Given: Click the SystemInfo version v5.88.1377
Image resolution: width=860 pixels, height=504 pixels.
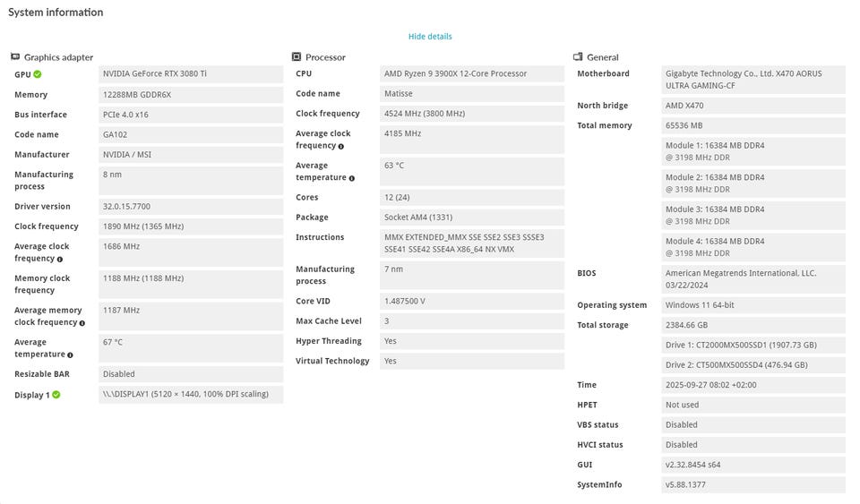Looking at the screenshot, I should (x=753, y=485).
